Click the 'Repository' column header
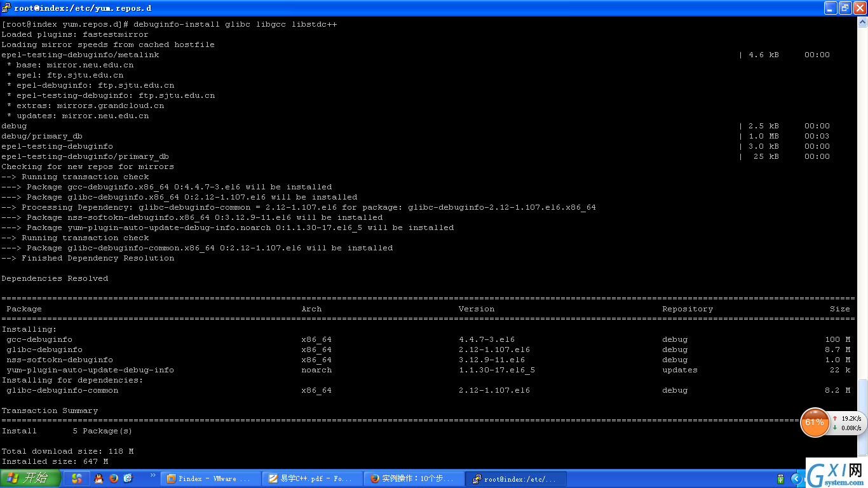 (688, 309)
